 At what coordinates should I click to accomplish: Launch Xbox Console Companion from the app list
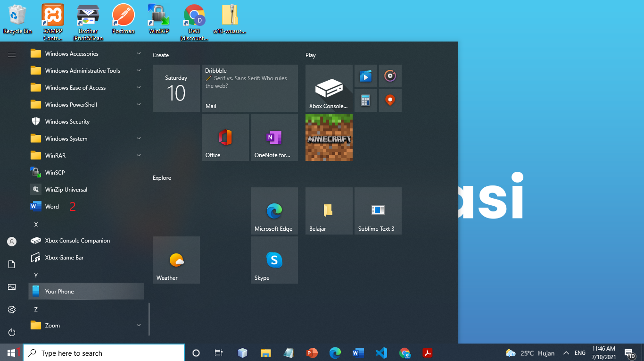coord(86,241)
